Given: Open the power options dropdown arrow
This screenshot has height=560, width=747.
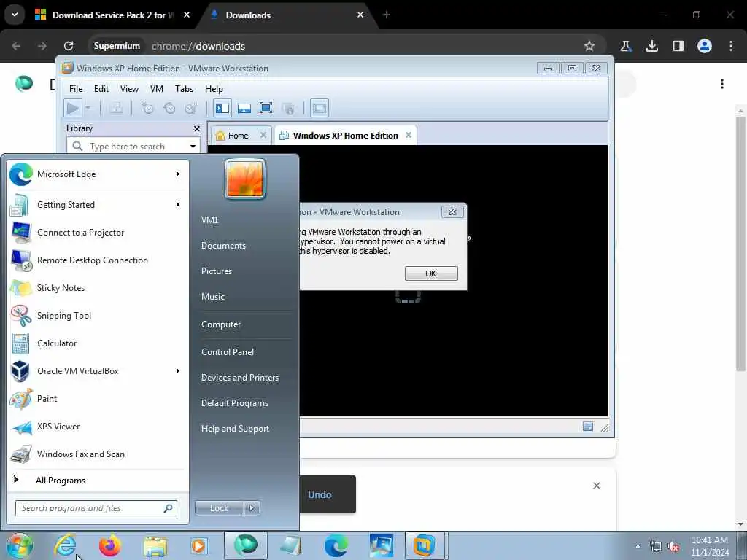Looking at the screenshot, I should 88,108.
